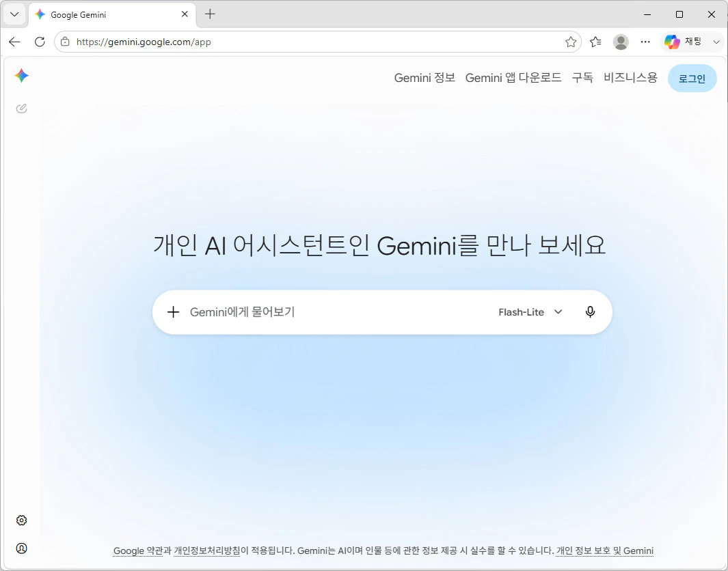Open Gemini 앱 다운로드 link
This screenshot has height=571, width=728.
click(x=513, y=78)
